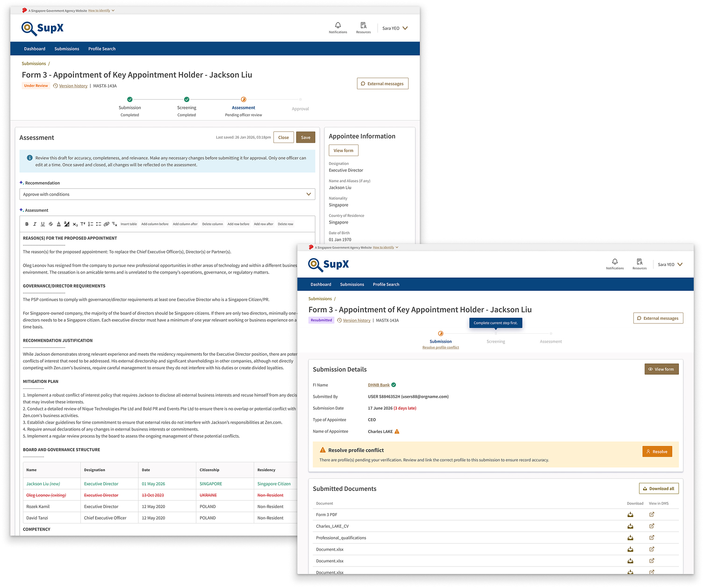Open Dashboard tab in back window
The height and width of the screenshot is (588, 704).
[x=35, y=49]
